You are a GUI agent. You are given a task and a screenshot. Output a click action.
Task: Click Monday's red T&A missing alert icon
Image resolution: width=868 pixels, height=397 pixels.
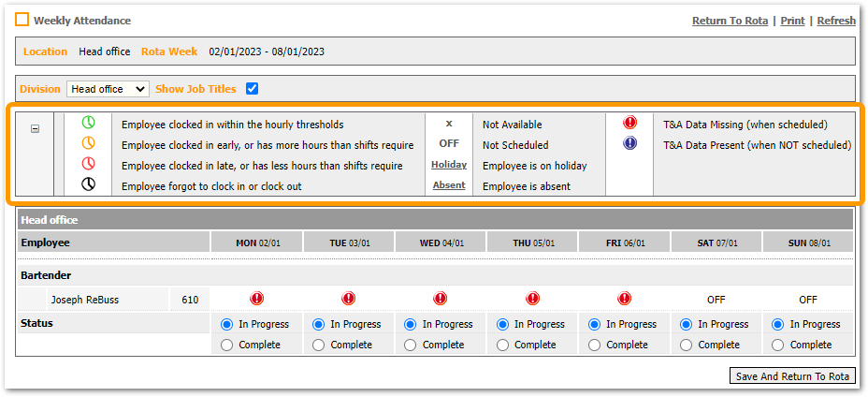point(256,300)
